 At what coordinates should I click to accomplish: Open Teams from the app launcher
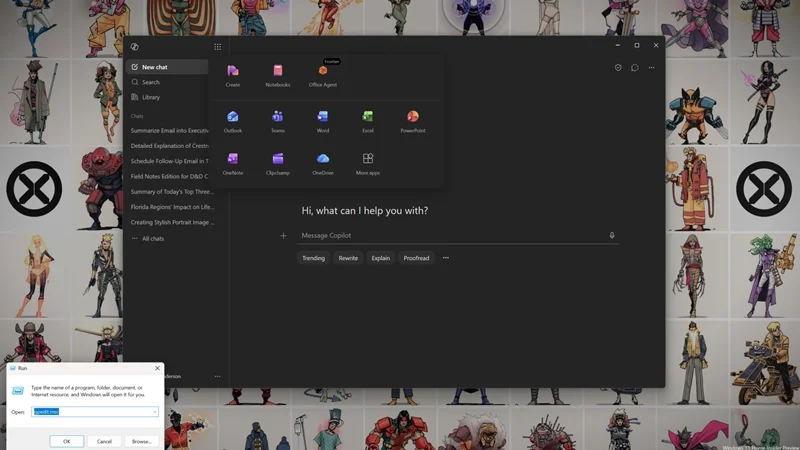(x=278, y=121)
